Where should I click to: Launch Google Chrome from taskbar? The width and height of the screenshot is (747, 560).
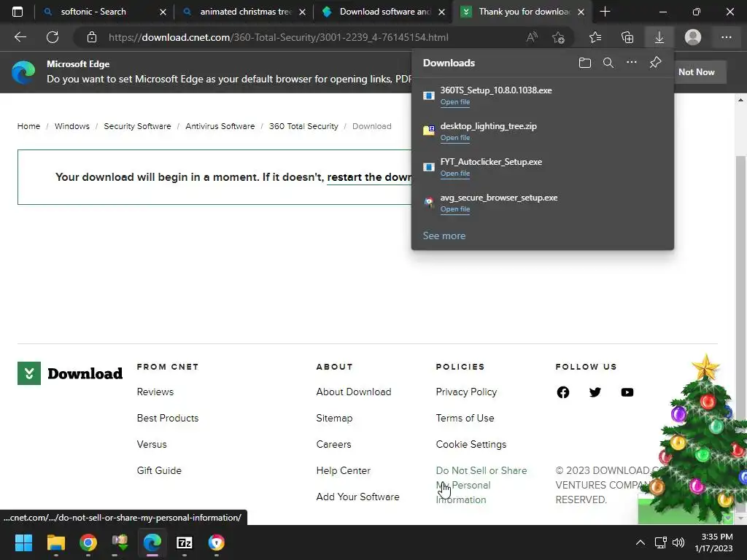tap(88, 542)
